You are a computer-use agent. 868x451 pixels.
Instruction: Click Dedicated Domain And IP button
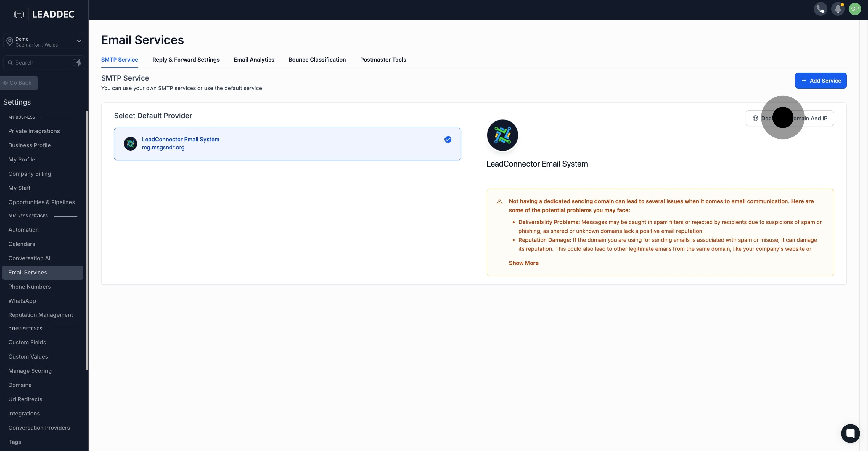tap(790, 118)
